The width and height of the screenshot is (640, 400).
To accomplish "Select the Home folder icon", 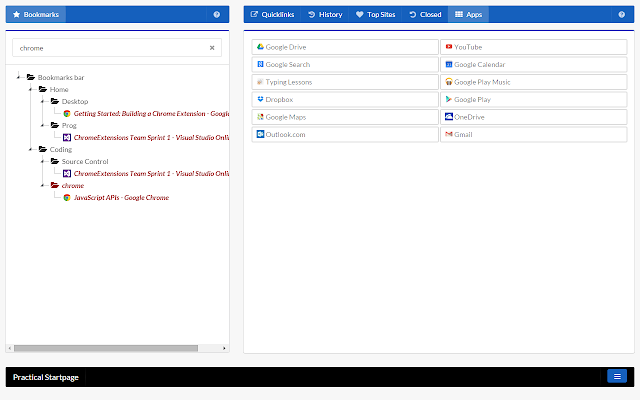I will pos(42,89).
